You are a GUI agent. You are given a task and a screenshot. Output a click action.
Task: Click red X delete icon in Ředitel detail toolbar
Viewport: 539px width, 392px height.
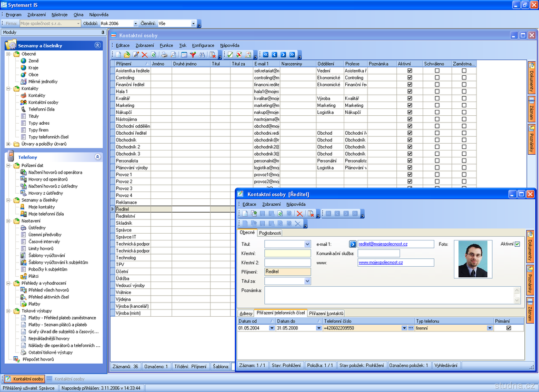pyautogui.click(x=300, y=214)
